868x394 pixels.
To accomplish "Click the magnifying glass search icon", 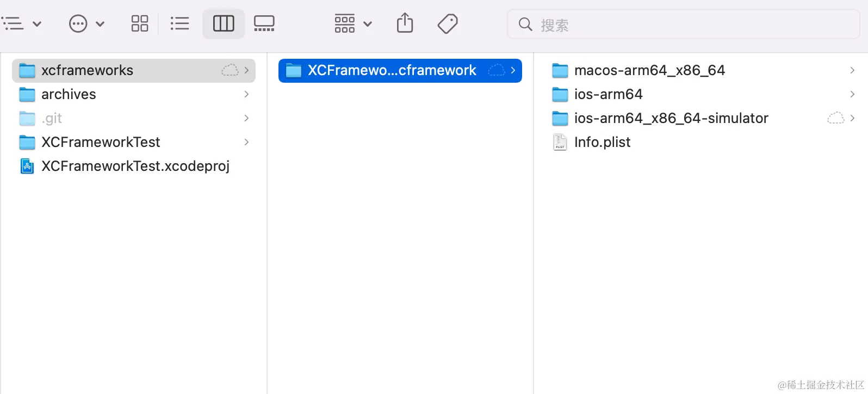I will pos(525,24).
